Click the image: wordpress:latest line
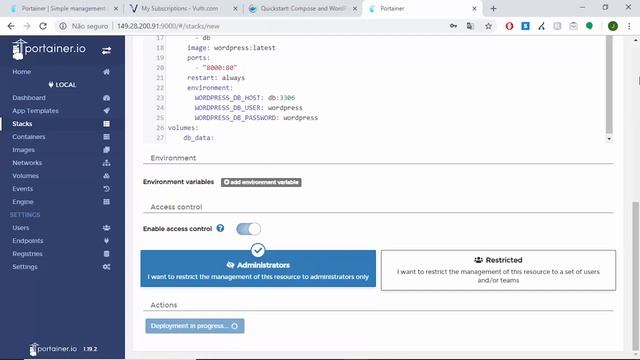Image resolution: width=640 pixels, height=360 pixels. click(231, 48)
